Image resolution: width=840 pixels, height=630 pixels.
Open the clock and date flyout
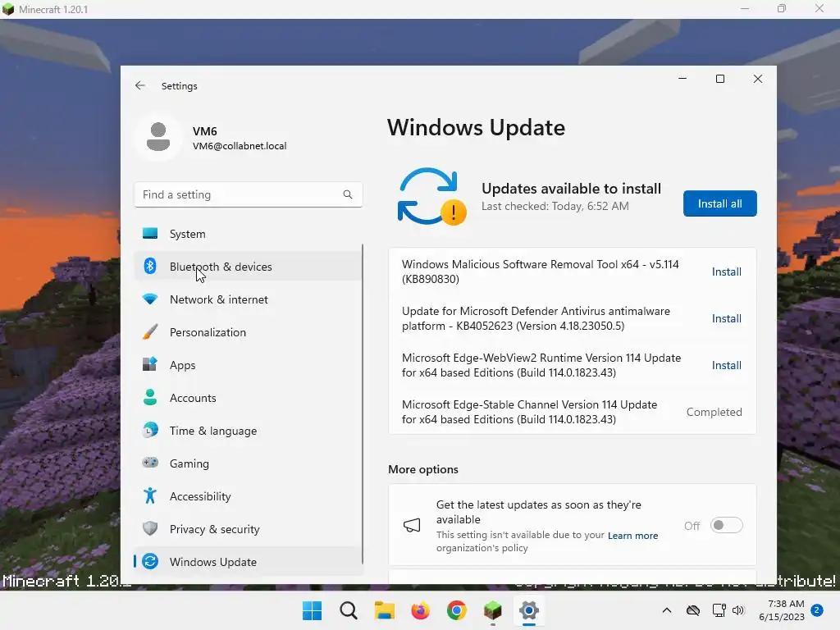coord(781,610)
